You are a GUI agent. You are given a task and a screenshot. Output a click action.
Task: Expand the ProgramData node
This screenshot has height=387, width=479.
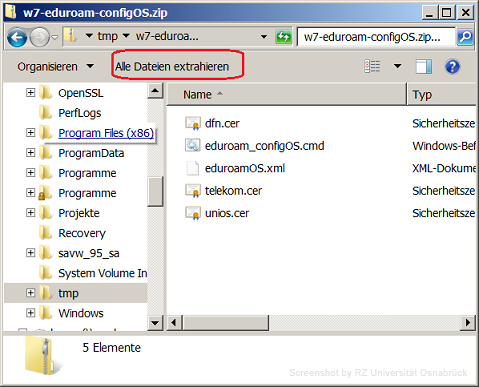tap(30, 152)
